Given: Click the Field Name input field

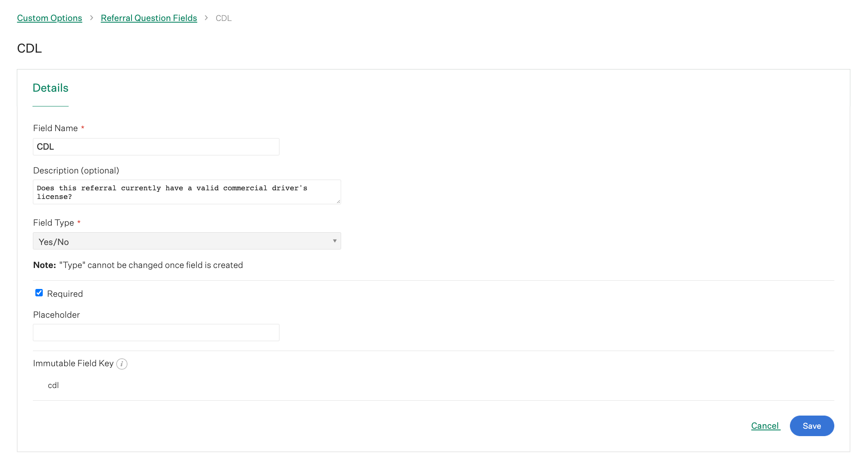Looking at the screenshot, I should click(x=156, y=147).
